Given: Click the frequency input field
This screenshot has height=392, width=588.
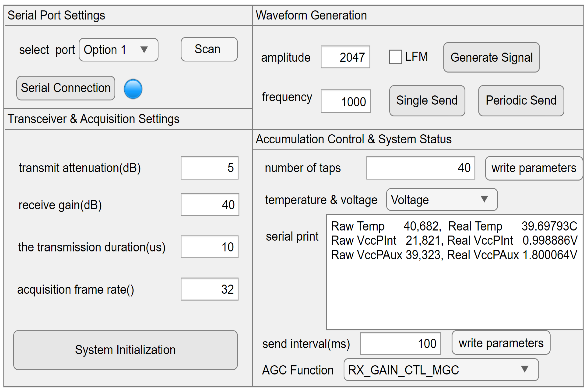Looking at the screenshot, I should [x=345, y=101].
